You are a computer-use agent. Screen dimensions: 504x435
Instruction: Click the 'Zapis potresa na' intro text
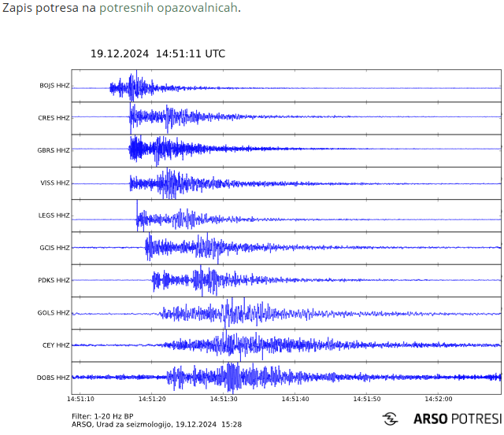point(49,8)
